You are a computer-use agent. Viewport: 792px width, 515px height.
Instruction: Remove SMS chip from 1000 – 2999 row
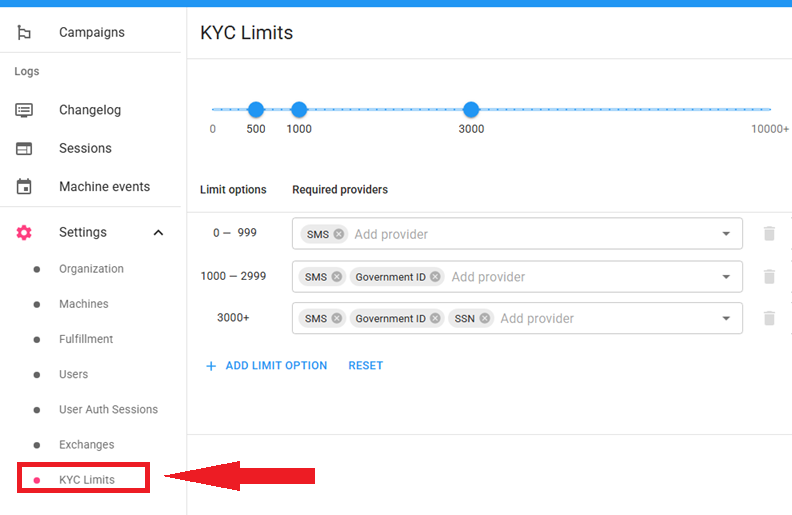337,277
